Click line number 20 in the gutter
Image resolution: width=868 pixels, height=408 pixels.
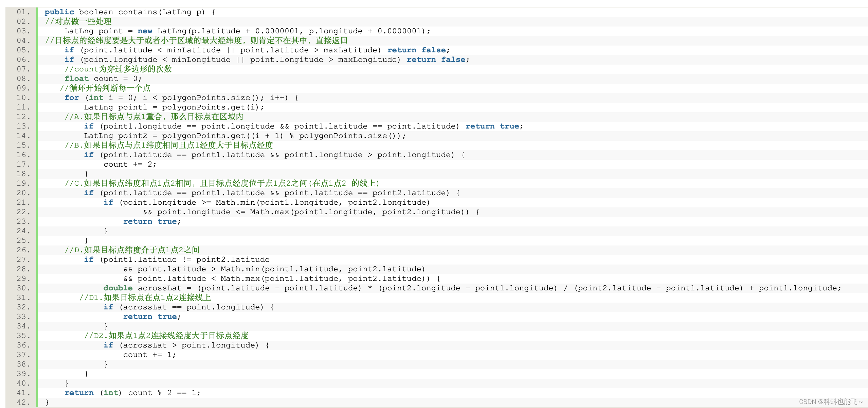click(23, 193)
